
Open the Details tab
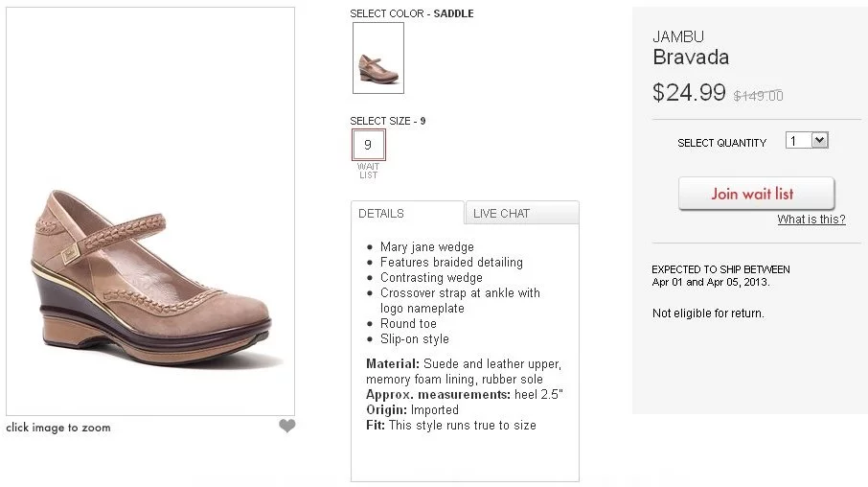pyautogui.click(x=407, y=213)
